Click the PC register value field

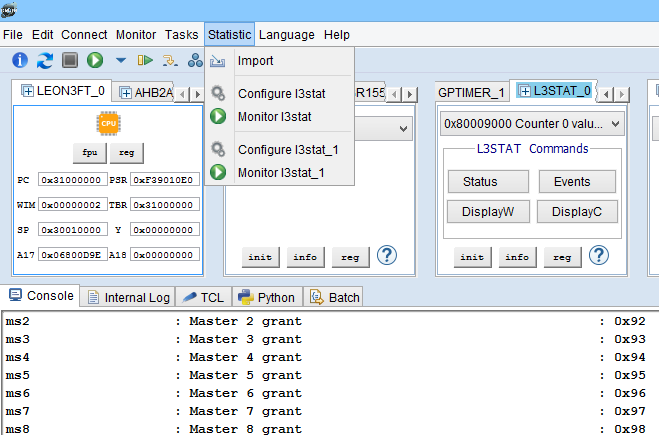[73, 180]
